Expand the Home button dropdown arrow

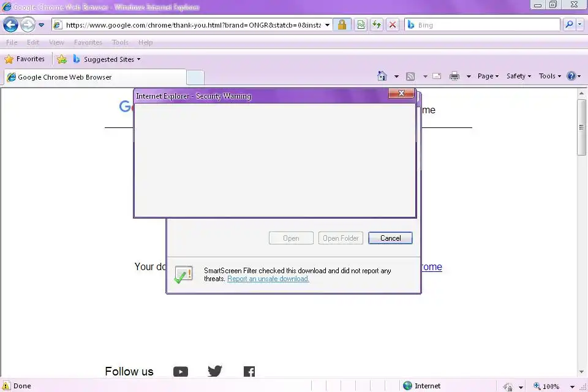point(396,77)
